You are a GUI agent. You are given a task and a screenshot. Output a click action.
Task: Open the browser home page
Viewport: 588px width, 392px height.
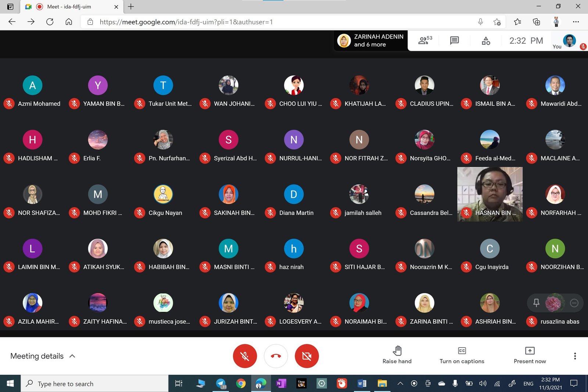(x=69, y=22)
